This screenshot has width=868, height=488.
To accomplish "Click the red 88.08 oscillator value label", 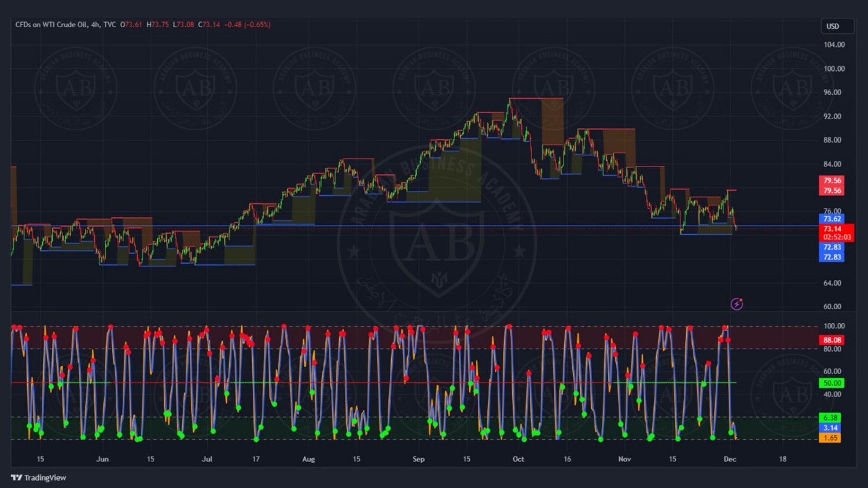I will [832, 340].
